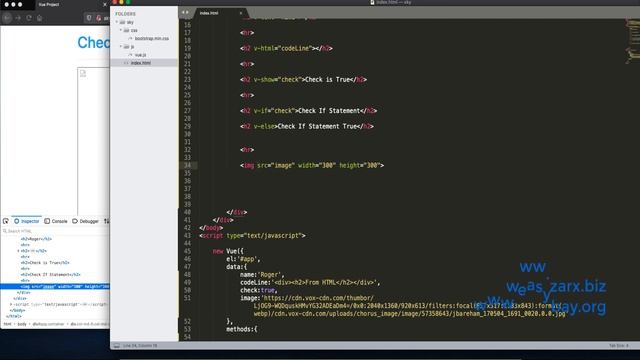Viewport: 640px width, 360px height.
Task: Click the broken image placeholder in browser
Action: pyautogui.click(x=83, y=73)
